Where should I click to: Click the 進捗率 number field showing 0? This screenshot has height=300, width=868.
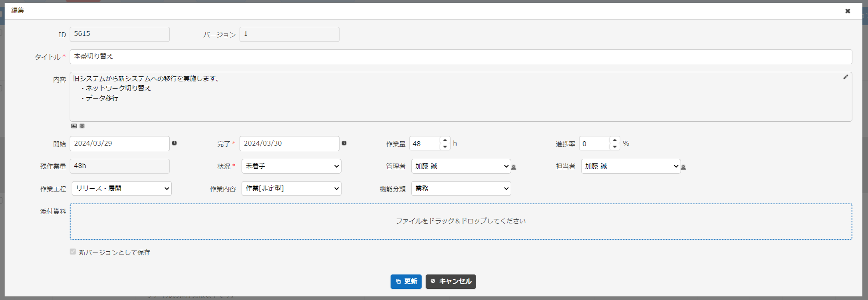coord(595,144)
